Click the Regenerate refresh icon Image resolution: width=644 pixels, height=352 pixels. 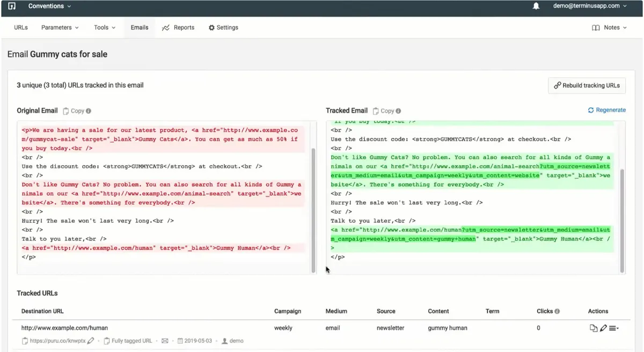coord(591,110)
